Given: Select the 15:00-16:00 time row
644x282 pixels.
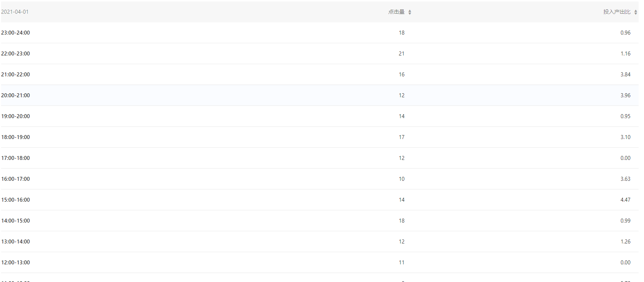Looking at the screenshot, I should (320, 200).
